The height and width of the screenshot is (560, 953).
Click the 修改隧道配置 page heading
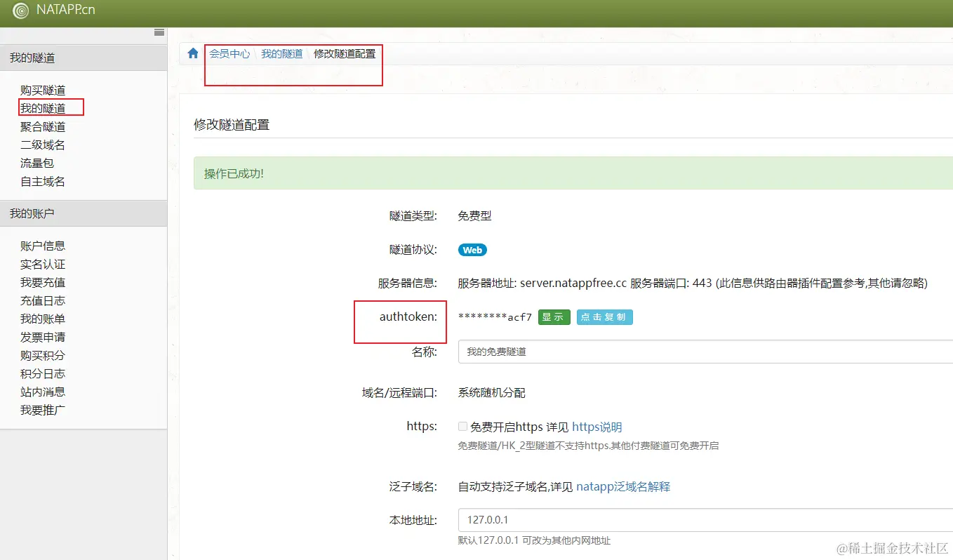[232, 124]
